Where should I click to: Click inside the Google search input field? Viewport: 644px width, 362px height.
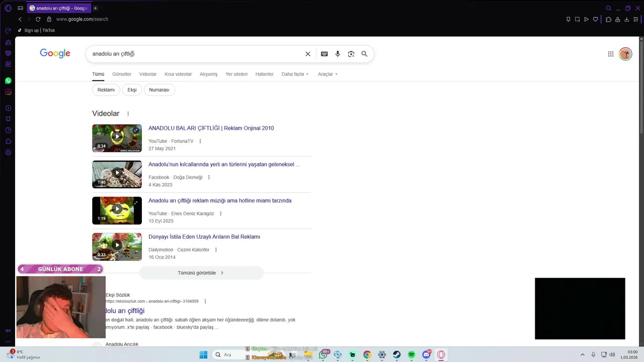coord(196,54)
